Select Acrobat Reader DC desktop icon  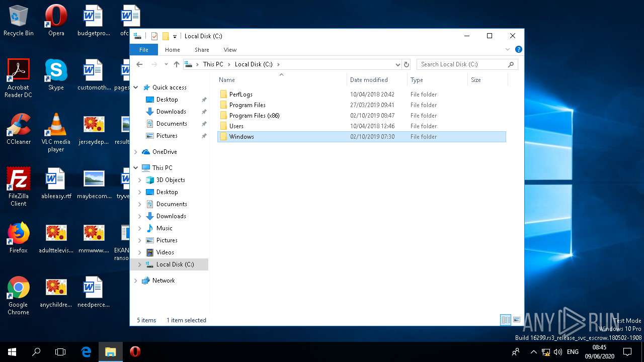(x=18, y=78)
